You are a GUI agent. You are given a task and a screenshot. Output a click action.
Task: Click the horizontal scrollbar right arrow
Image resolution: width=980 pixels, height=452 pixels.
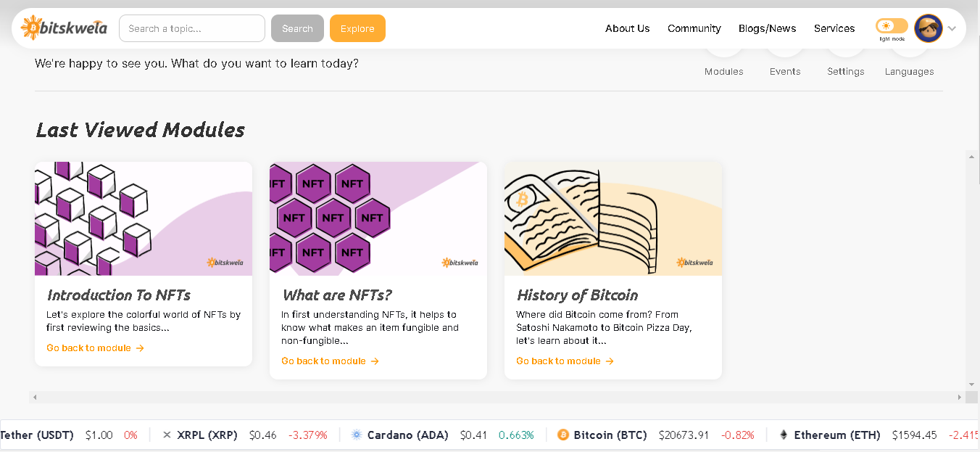[960, 397]
